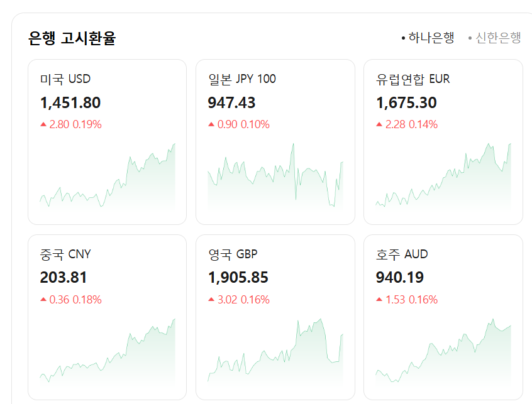This screenshot has width=532, height=404.
Task: Switch to the 신한은행 tab
Action: (497, 38)
